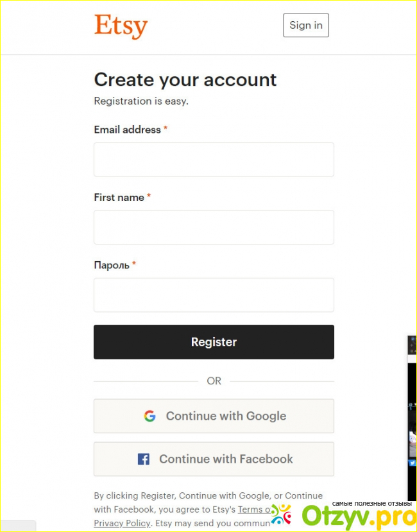Click the Etsy logo

pos(121,26)
